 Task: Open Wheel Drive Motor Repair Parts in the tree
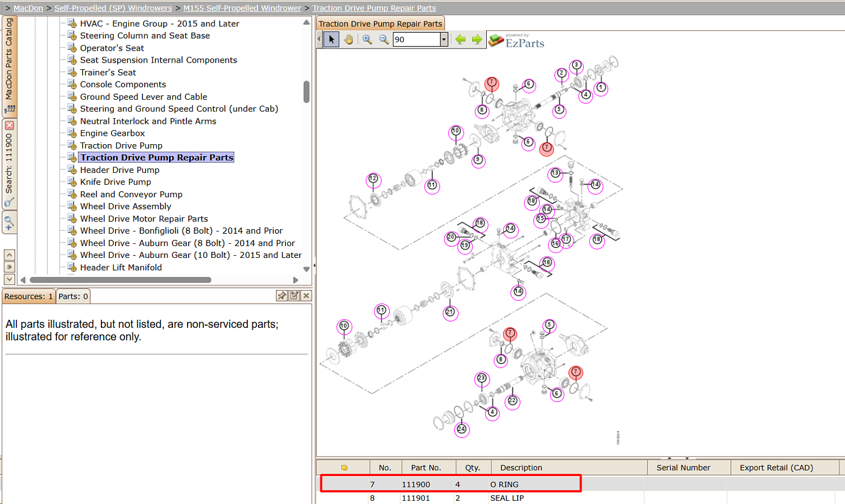[144, 218]
